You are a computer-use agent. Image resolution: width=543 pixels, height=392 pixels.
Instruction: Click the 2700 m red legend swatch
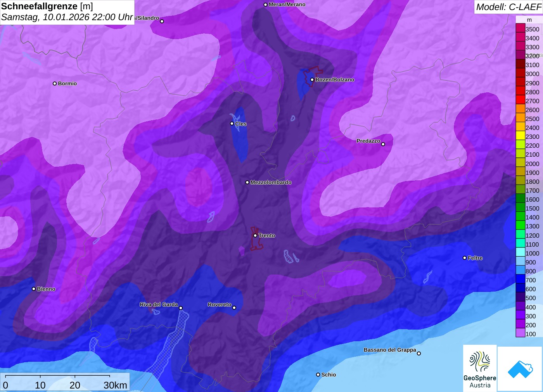point(521,100)
